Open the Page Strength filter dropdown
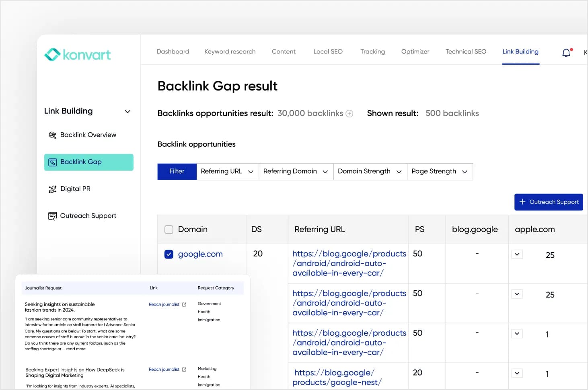Image resolution: width=588 pixels, height=390 pixels. [x=440, y=172]
